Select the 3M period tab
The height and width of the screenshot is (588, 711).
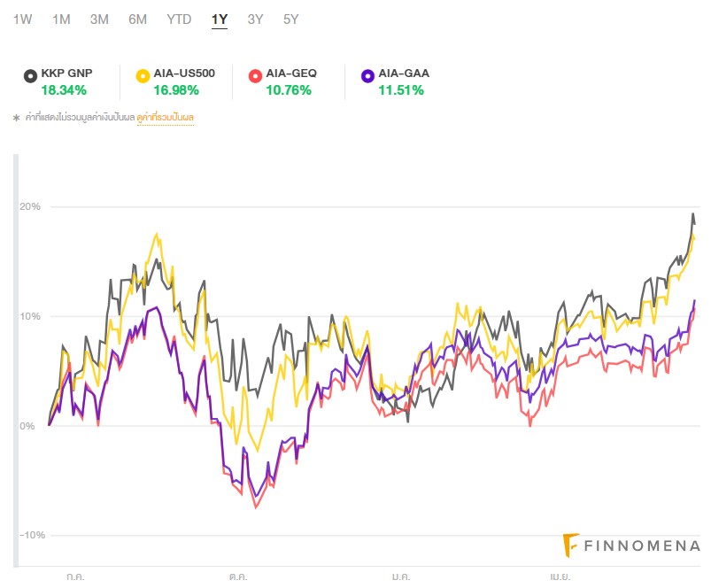tap(99, 19)
